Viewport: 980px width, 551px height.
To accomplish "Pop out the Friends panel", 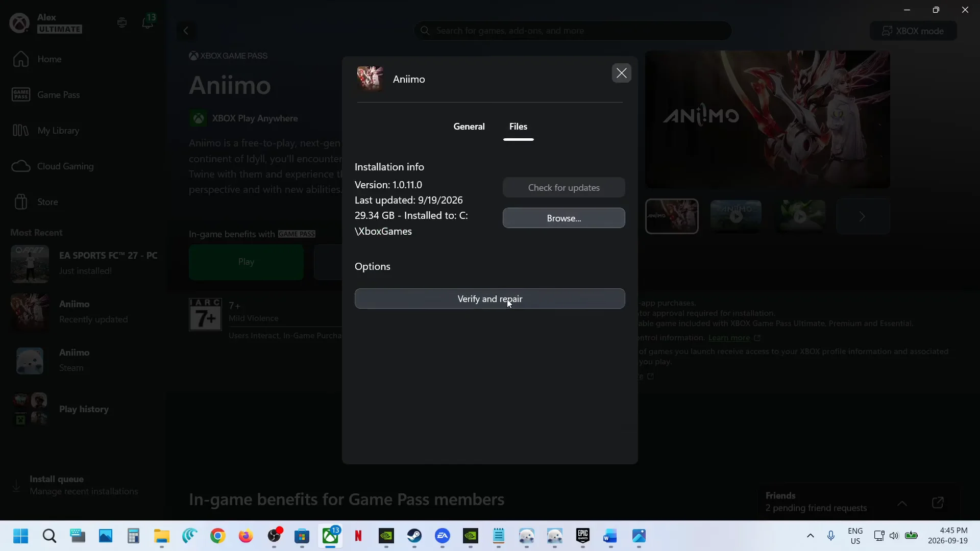I will (x=938, y=503).
